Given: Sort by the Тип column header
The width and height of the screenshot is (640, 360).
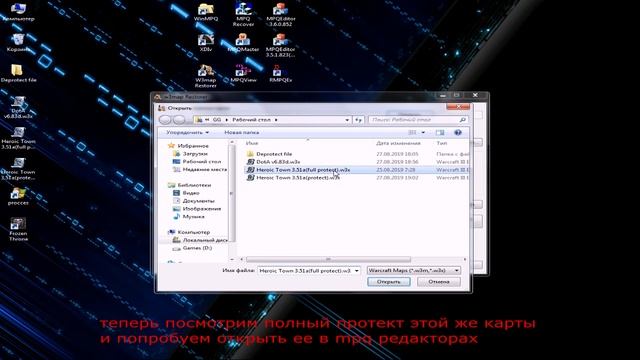Looking at the screenshot, I should point(442,143).
